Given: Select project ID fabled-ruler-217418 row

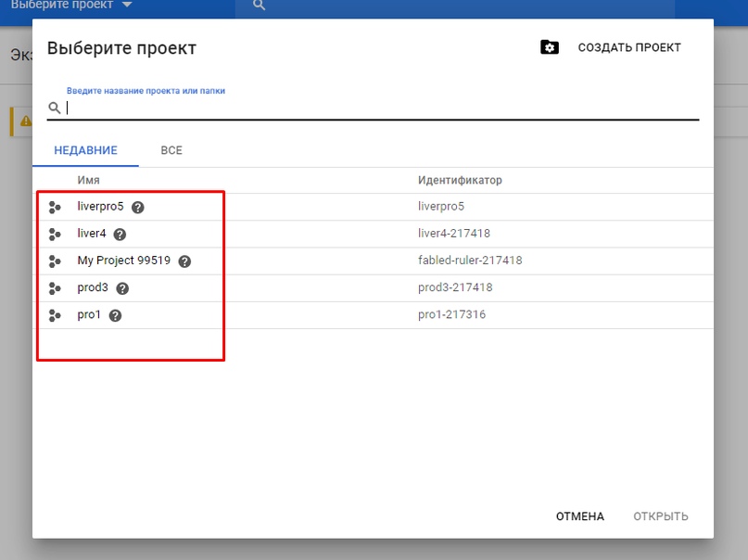Looking at the screenshot, I should tap(470, 261).
